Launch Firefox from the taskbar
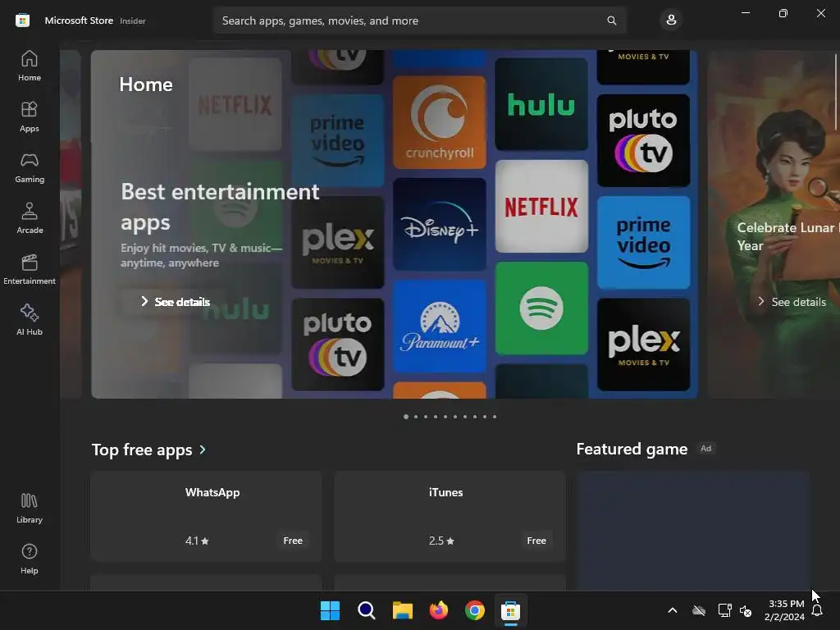 [x=439, y=610]
